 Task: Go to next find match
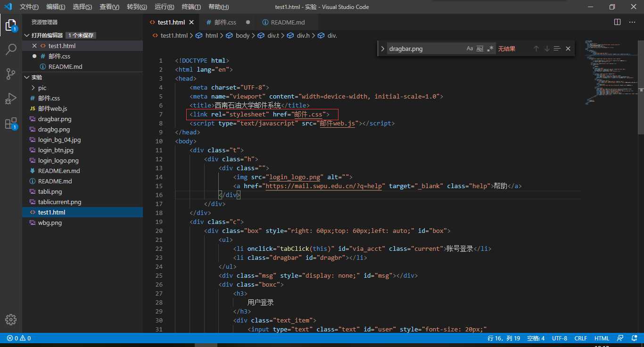click(x=547, y=49)
